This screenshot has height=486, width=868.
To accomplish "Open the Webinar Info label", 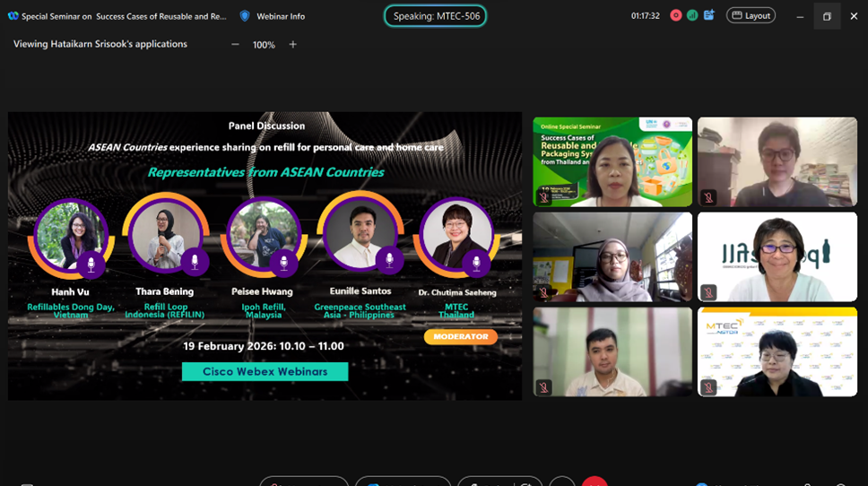I will click(281, 16).
